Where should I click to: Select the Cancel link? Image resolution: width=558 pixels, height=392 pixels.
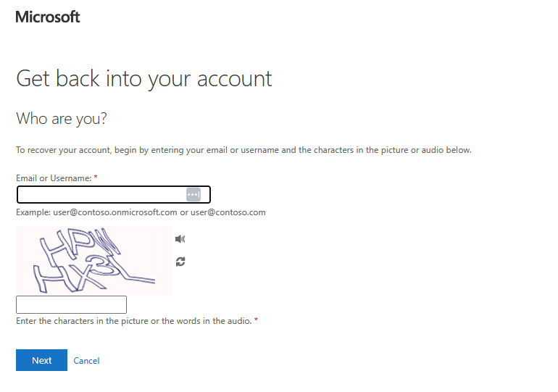[86, 361]
